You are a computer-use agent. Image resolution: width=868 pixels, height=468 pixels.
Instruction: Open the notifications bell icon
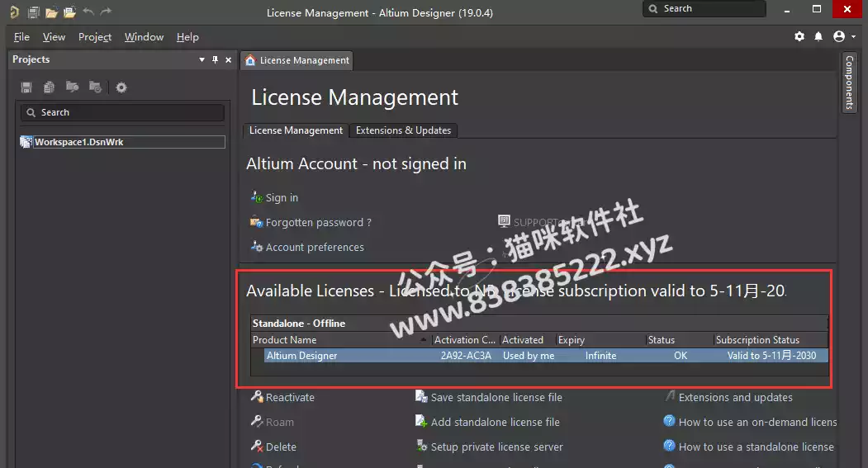point(818,36)
